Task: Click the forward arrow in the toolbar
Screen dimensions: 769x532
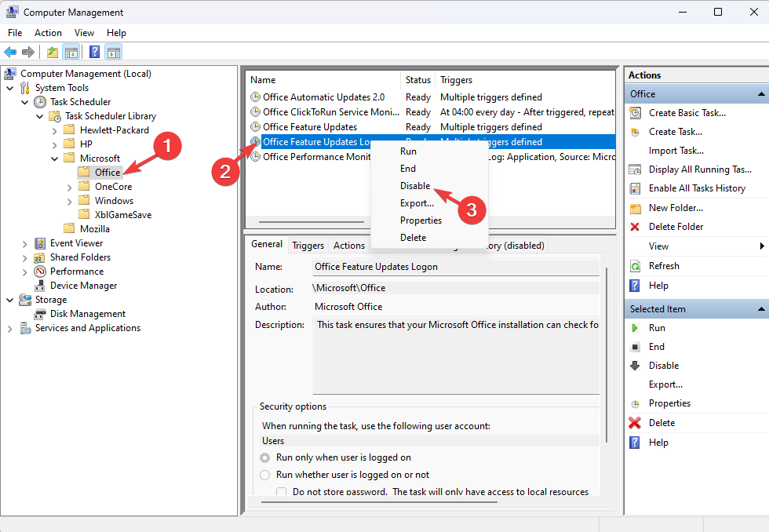Action: (28, 52)
